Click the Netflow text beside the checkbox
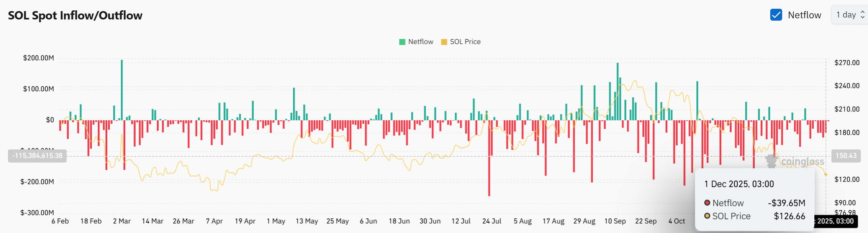The width and height of the screenshot is (868, 233). 804,15
